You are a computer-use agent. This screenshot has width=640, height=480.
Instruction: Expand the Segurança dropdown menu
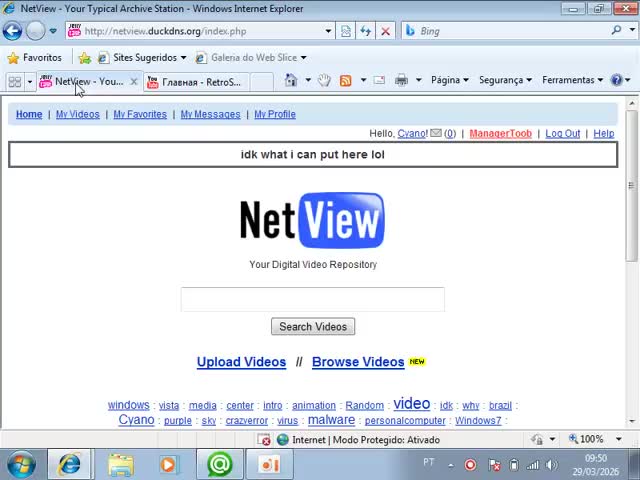505,80
